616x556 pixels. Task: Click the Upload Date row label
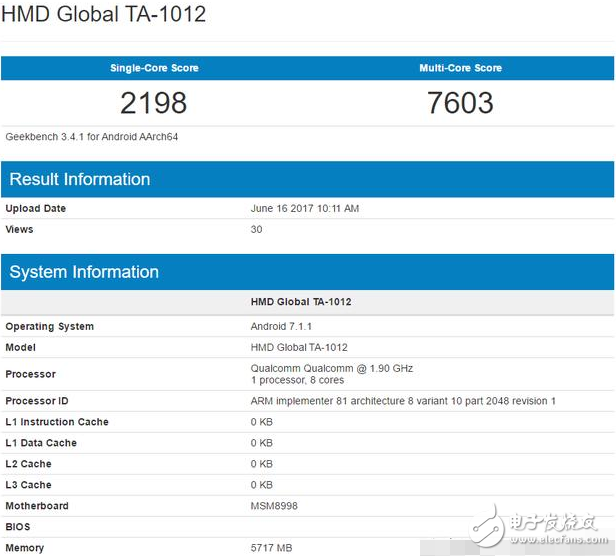36,209
